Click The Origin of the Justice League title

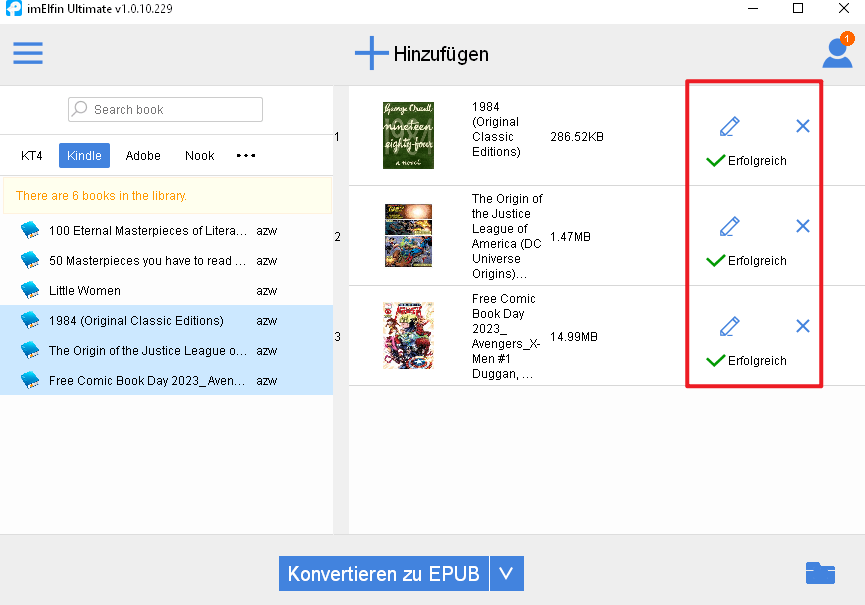[x=508, y=236]
